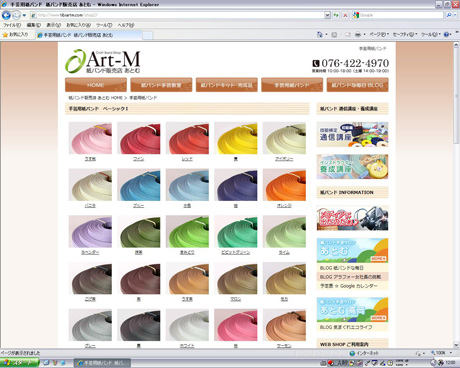Click the Help question mark icon
Image resolution: width=460 pixels, height=368 pixels.
pyautogui.click(x=446, y=34)
